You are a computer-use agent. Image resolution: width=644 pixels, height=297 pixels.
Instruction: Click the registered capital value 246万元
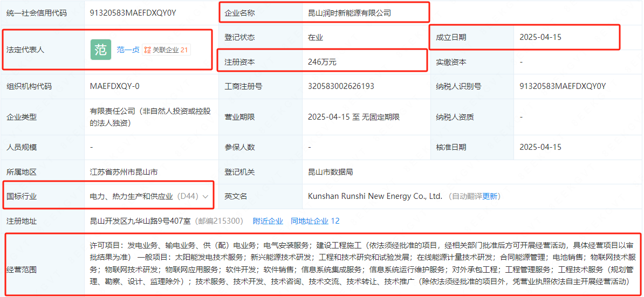pos(322,62)
